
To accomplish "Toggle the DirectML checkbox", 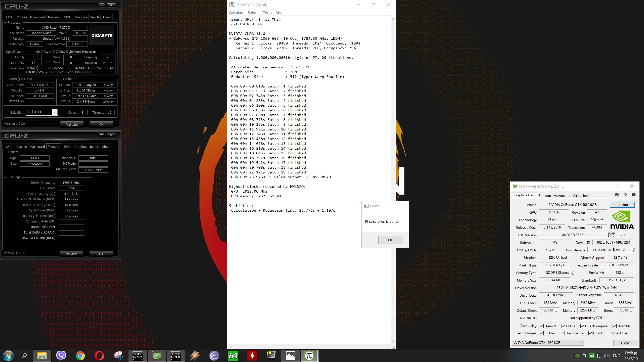I will [x=615, y=326].
